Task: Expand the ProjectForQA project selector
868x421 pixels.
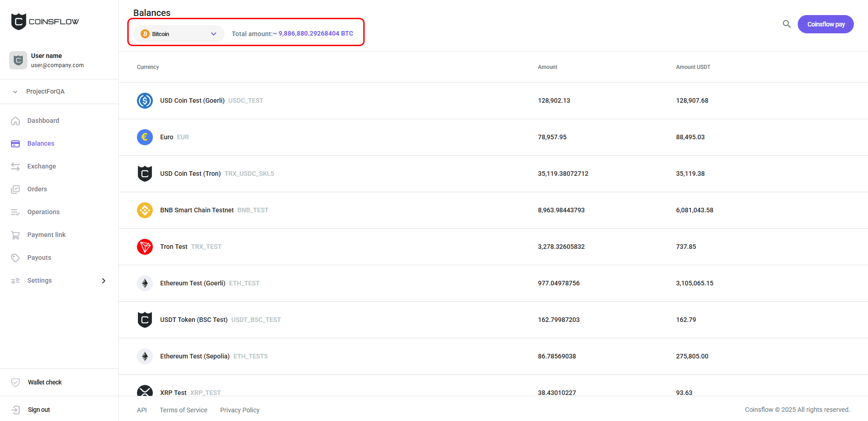Action: point(45,91)
